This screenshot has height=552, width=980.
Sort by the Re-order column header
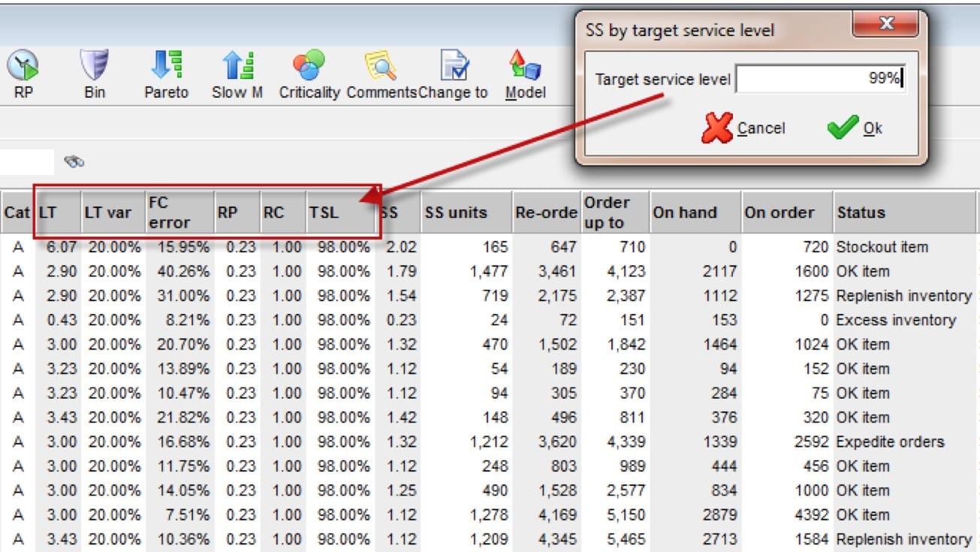tap(547, 213)
